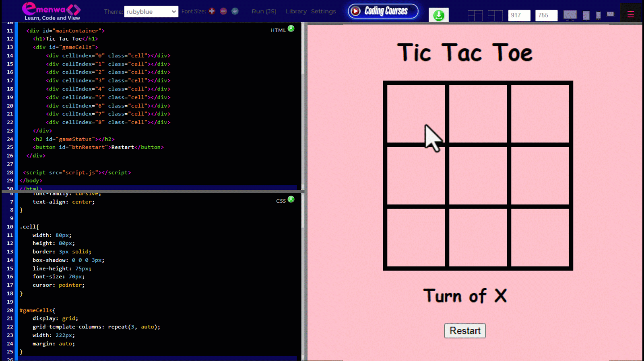Click the increase font size plus icon

(212, 11)
